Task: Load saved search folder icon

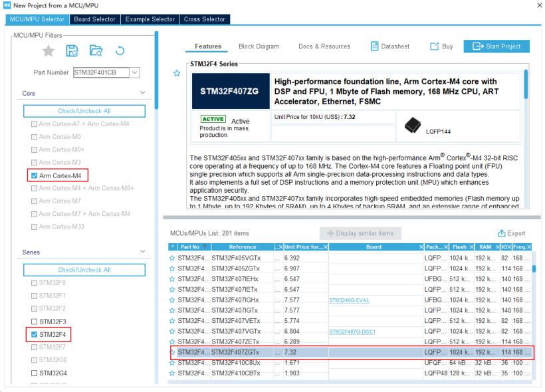Action: (x=96, y=50)
